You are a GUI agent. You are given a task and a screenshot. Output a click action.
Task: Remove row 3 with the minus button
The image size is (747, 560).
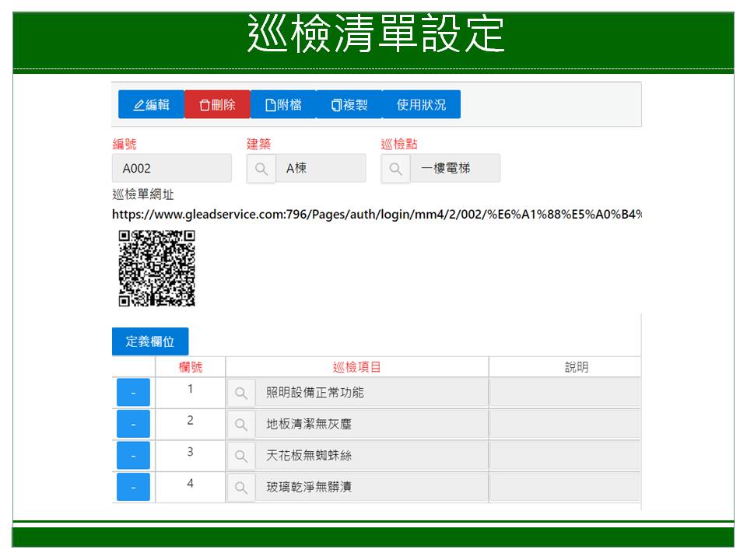click(133, 455)
